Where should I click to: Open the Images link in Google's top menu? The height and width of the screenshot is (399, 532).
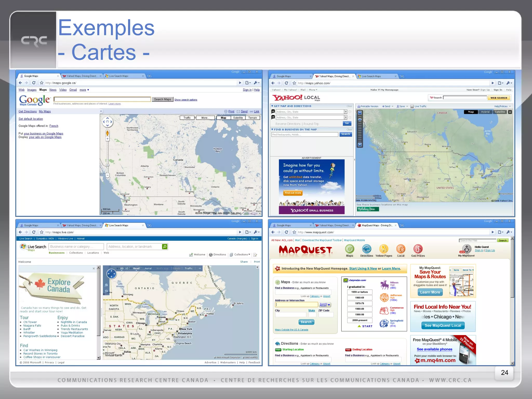coord(32,90)
